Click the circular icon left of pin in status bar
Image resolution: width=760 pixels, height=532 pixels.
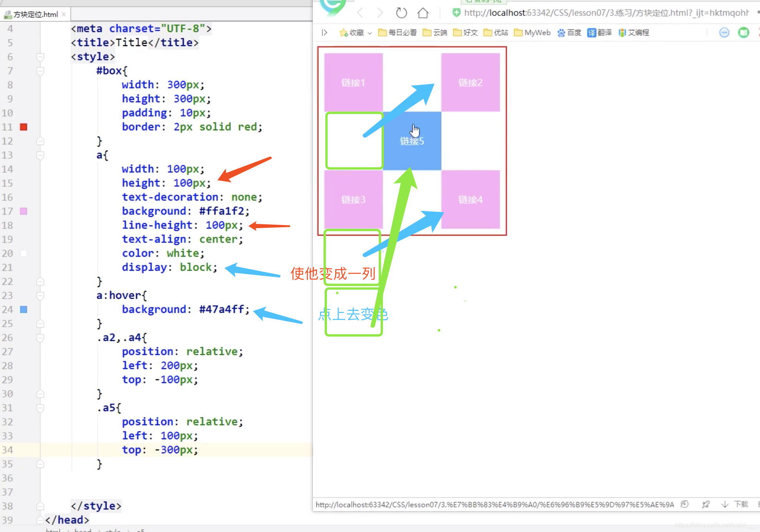pos(684,504)
